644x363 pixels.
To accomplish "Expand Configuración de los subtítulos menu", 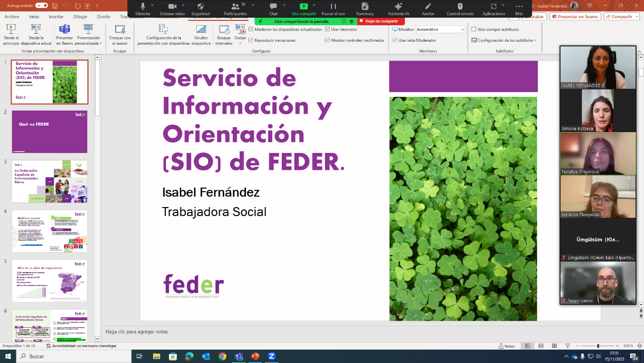I will tap(504, 40).
